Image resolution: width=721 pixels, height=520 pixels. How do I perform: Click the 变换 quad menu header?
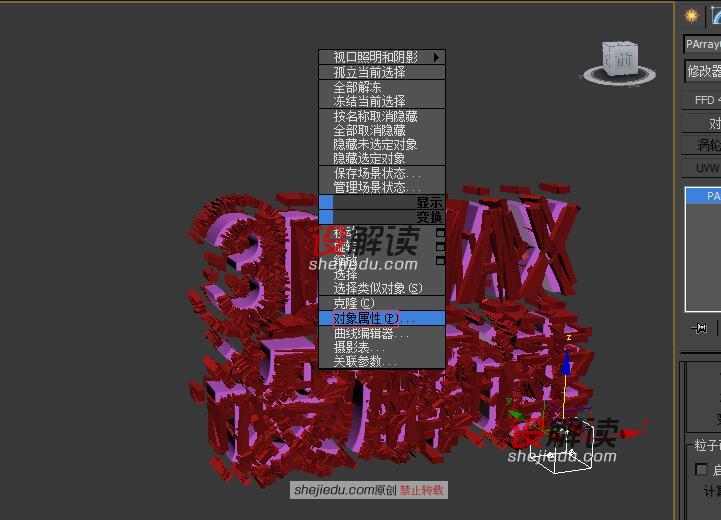(x=382, y=217)
